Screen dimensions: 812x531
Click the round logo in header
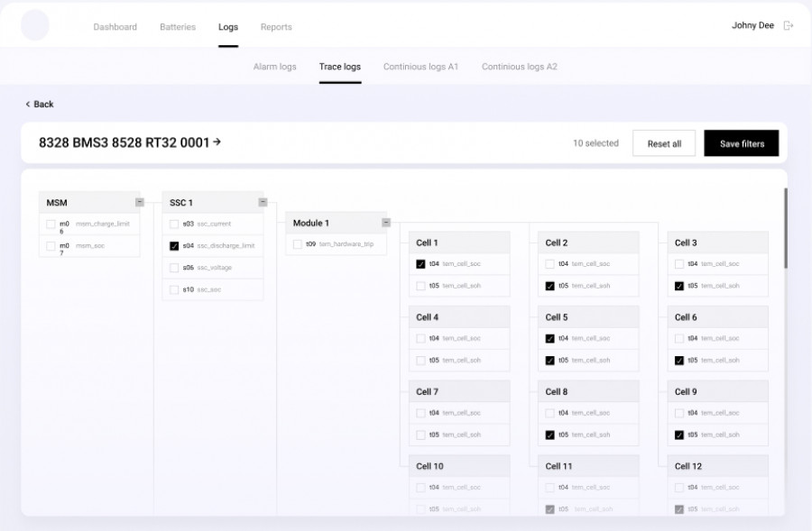[35, 25]
